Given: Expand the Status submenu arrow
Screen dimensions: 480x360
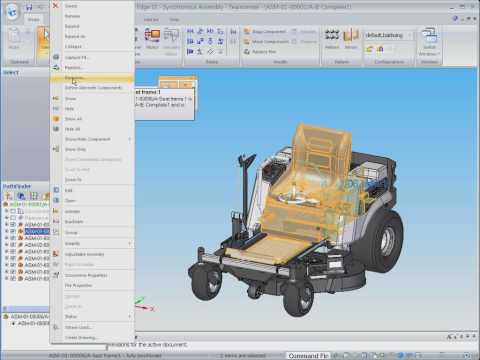Looking at the screenshot, I should 130,316.
